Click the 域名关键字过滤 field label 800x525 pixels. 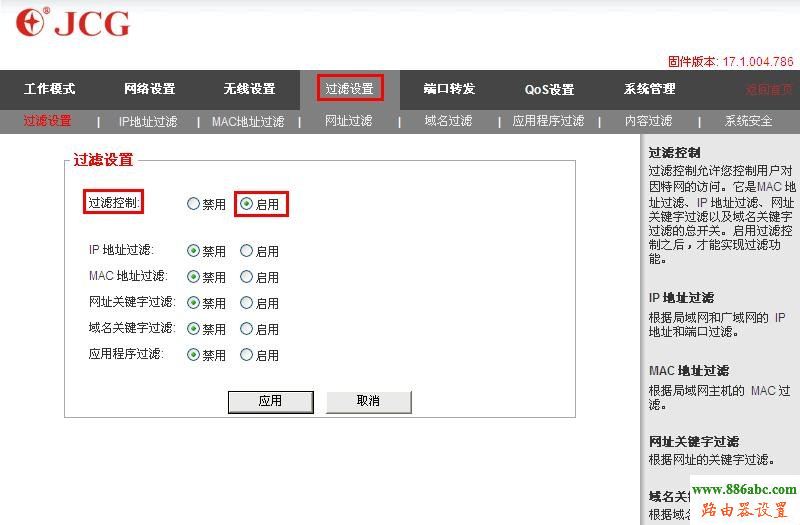132,328
